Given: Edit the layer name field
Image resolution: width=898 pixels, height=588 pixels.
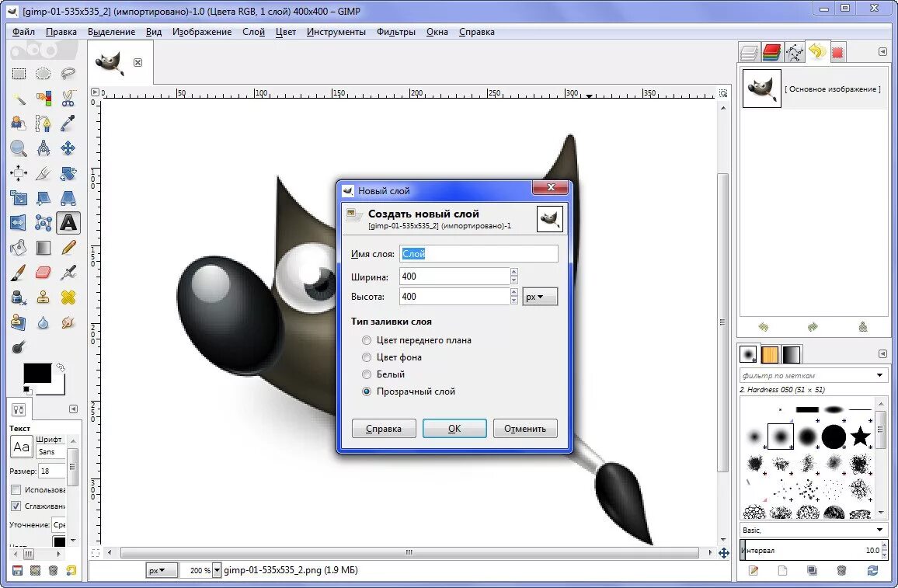Looking at the screenshot, I should point(479,254).
